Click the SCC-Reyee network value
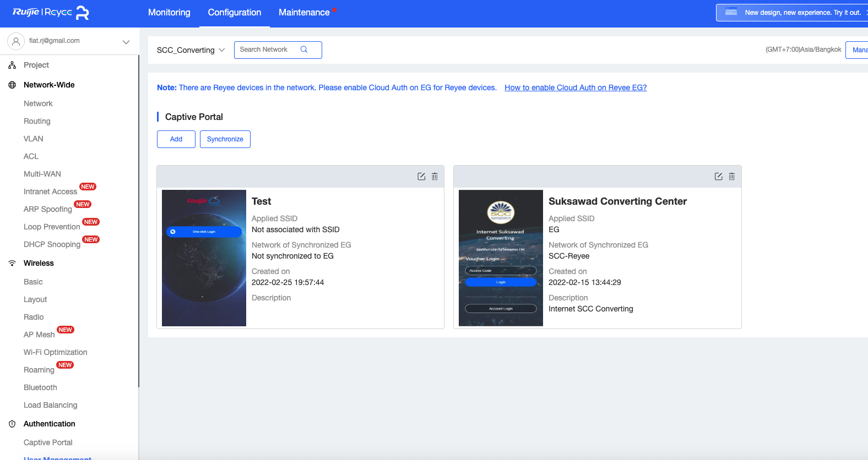Image resolution: width=868 pixels, height=460 pixels. [569, 256]
